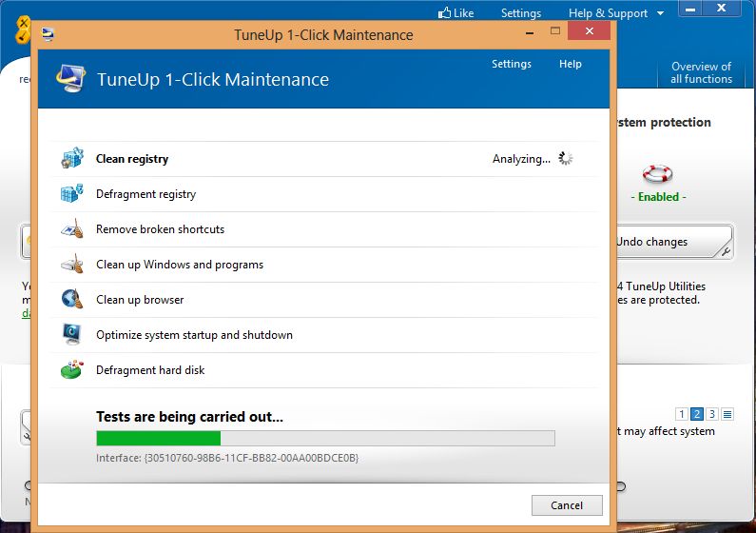
Task: Click the Clean up browser globe icon
Action: [72, 299]
